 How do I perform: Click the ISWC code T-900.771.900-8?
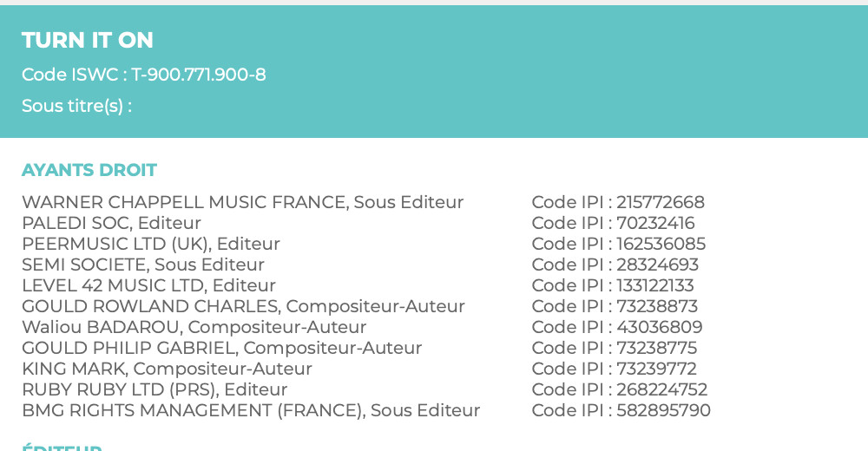(x=198, y=75)
